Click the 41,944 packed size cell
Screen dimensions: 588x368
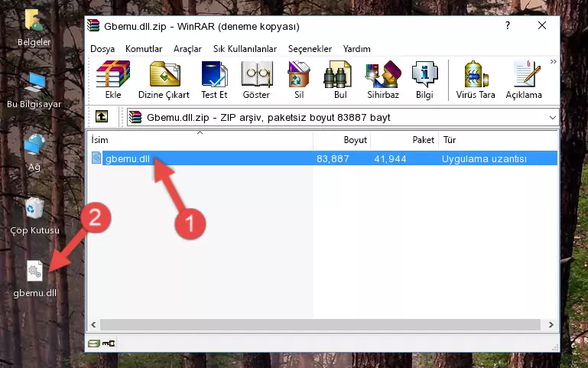click(390, 158)
